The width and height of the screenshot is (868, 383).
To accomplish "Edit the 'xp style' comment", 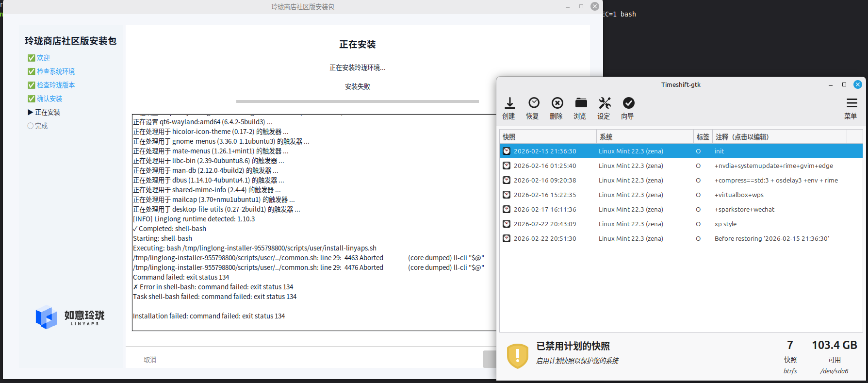I will click(725, 224).
